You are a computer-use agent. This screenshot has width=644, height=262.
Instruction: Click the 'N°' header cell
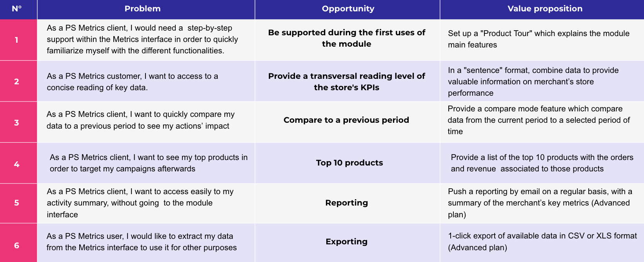[17, 9]
